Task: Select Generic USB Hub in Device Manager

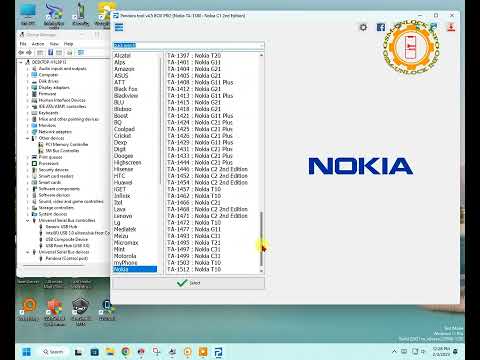Action: pyautogui.click(x=61, y=227)
